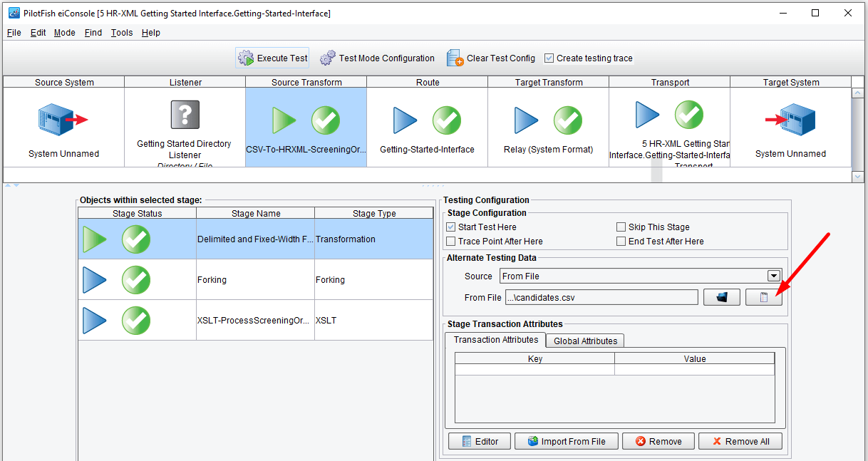
Task: Click the checkmark icon in the Delimited and Fixed-Width row
Action: (x=136, y=239)
